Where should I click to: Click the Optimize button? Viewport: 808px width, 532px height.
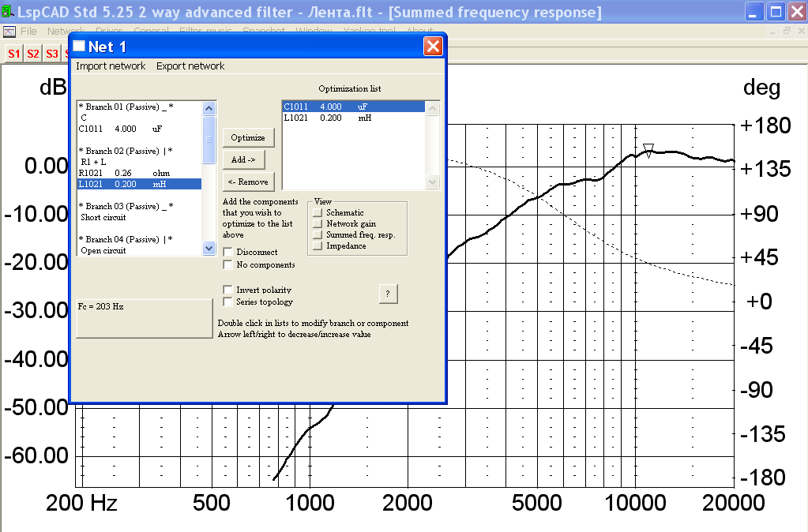[x=248, y=137]
